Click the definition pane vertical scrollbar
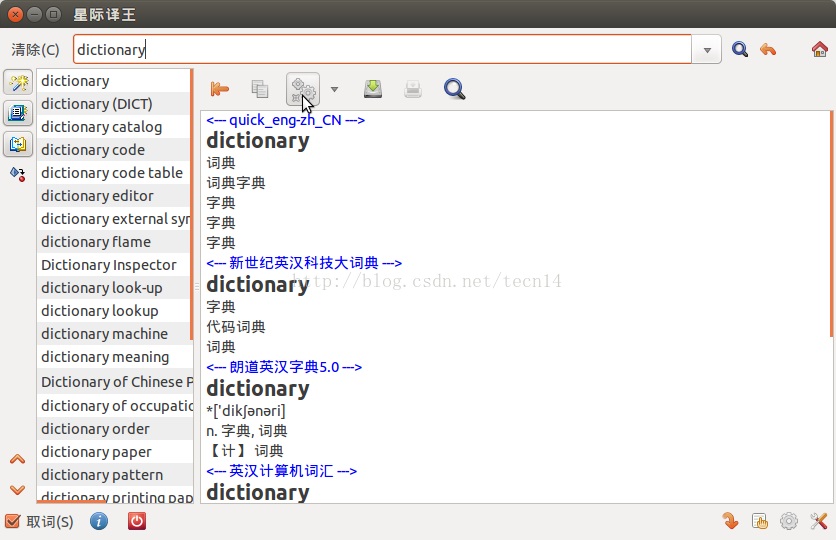The width and height of the screenshot is (836, 540). pos(831,224)
